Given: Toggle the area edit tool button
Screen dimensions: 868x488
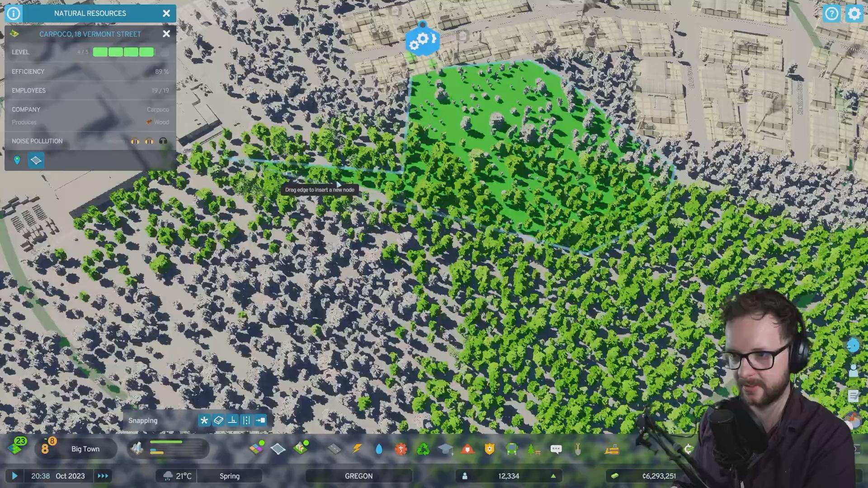Looking at the screenshot, I should pyautogui.click(x=36, y=160).
